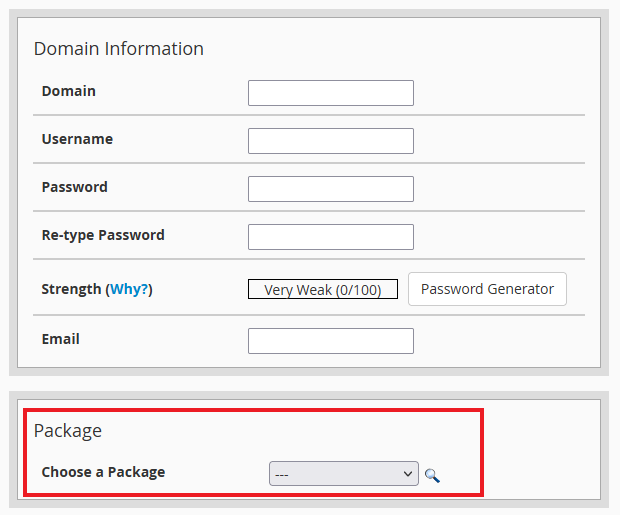Click the Email field label
Screen dimensions: 620x515
(60, 339)
